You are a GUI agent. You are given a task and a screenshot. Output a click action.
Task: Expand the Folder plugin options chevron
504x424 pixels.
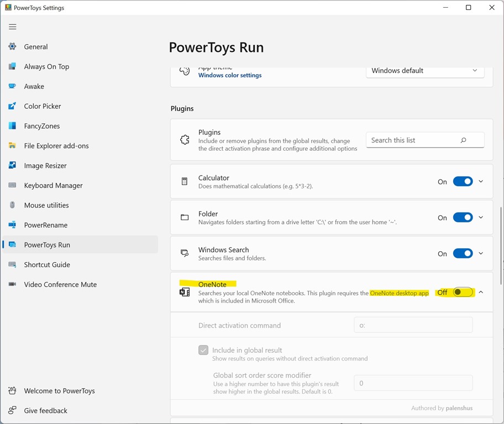tap(481, 218)
